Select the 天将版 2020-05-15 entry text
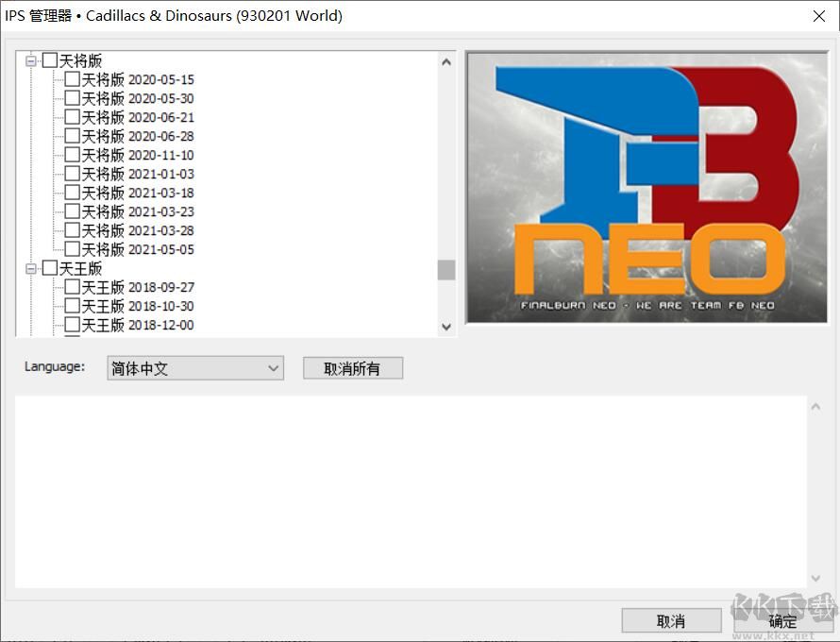 click(x=138, y=79)
